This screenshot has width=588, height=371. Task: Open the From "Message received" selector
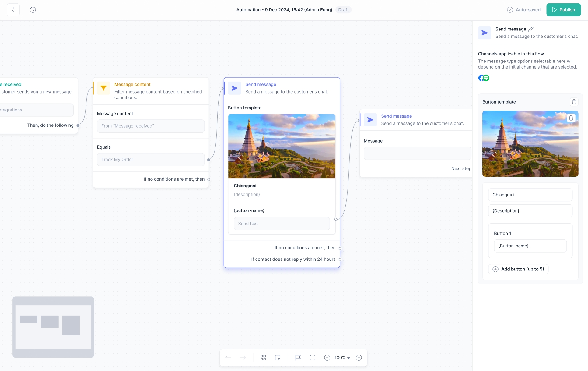pyautogui.click(x=151, y=126)
